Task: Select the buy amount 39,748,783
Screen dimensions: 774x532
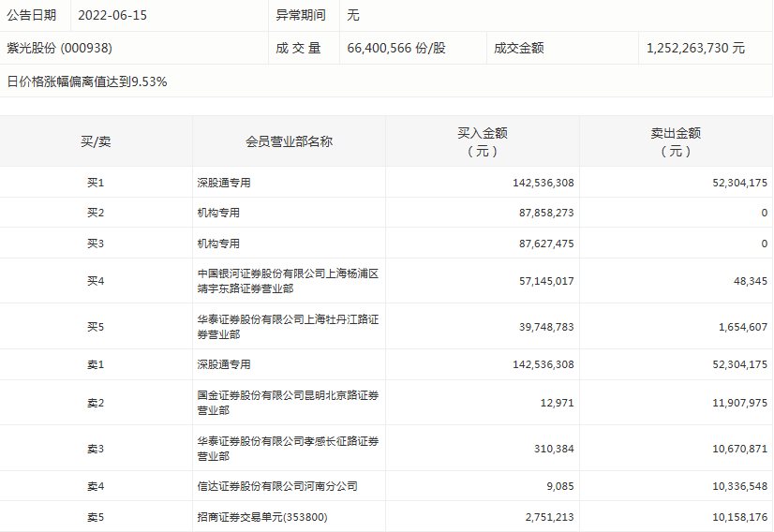Action: (546, 327)
